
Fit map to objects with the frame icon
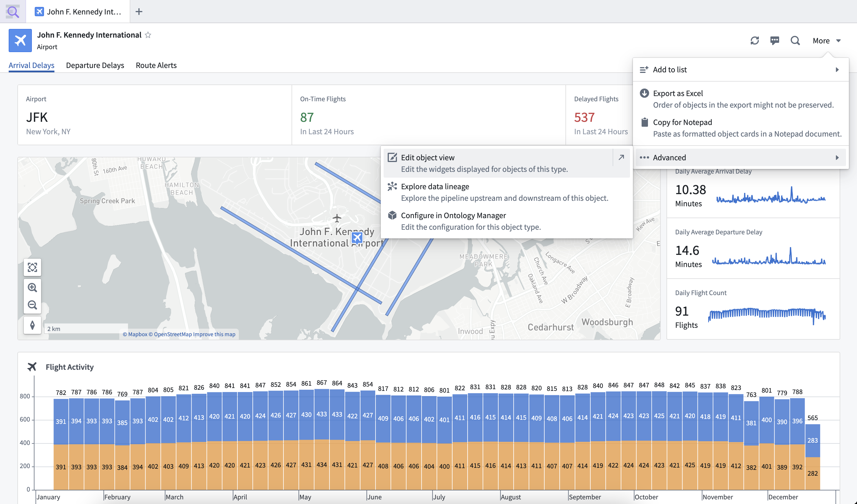[x=32, y=267]
